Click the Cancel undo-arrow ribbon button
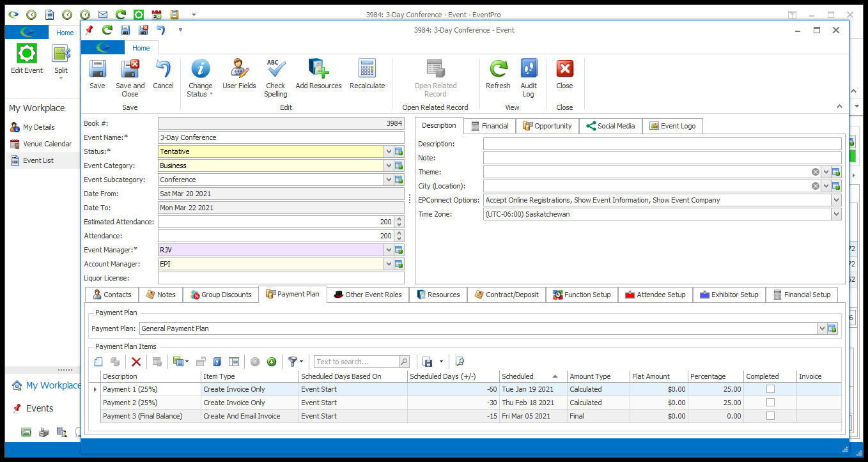 163,75
